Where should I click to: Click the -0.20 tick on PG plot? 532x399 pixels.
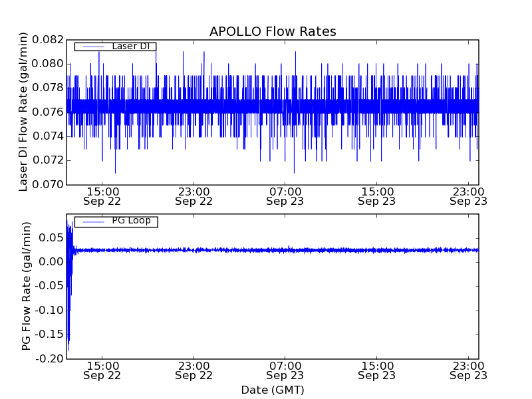point(49,358)
